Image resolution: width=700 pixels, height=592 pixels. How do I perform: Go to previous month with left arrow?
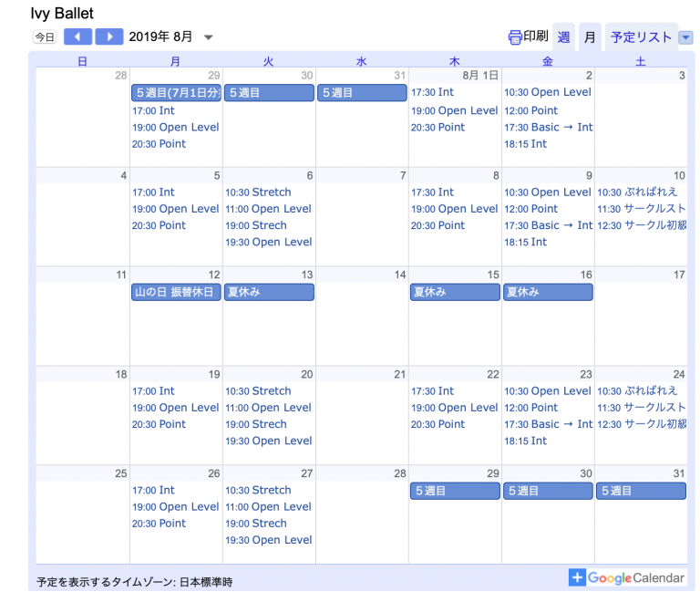click(78, 36)
